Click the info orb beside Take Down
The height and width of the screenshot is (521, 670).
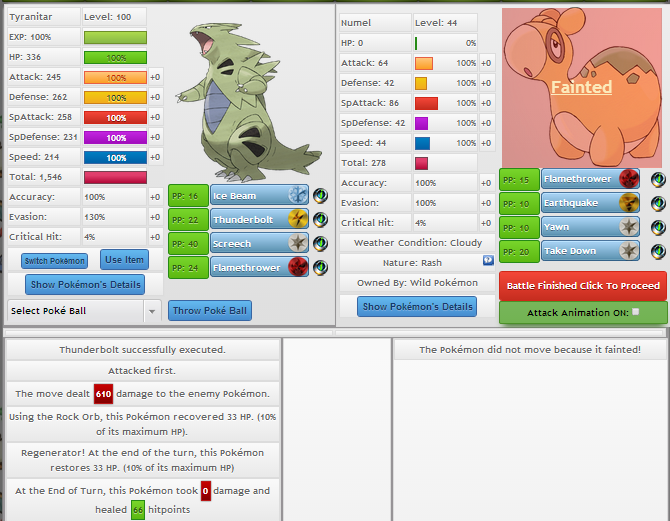click(x=658, y=251)
